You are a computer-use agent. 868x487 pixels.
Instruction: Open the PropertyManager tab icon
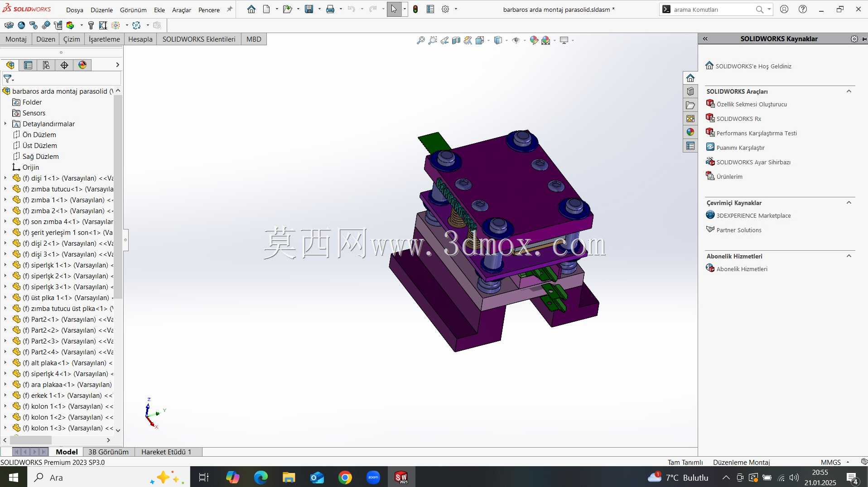[x=28, y=65]
